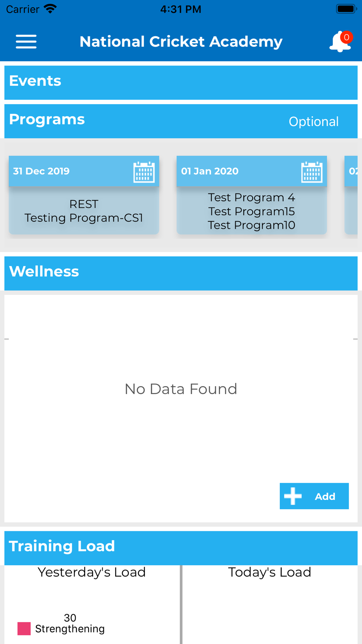Expand the Wellness section header

(181, 273)
